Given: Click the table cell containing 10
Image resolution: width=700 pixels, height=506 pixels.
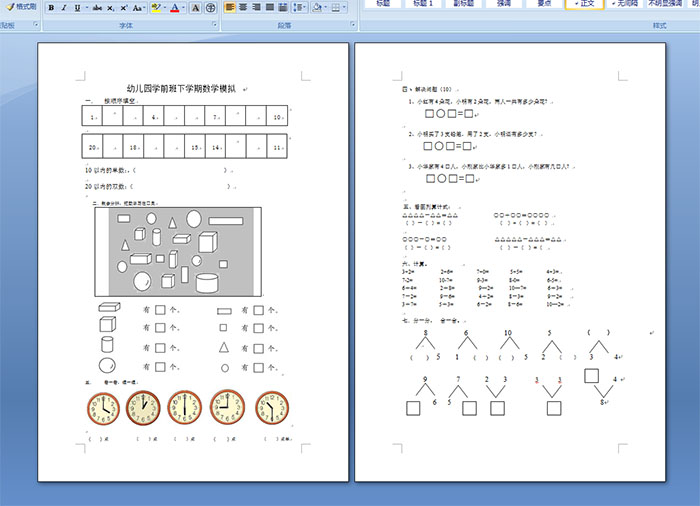Looking at the screenshot, I should pyautogui.click(x=277, y=116).
